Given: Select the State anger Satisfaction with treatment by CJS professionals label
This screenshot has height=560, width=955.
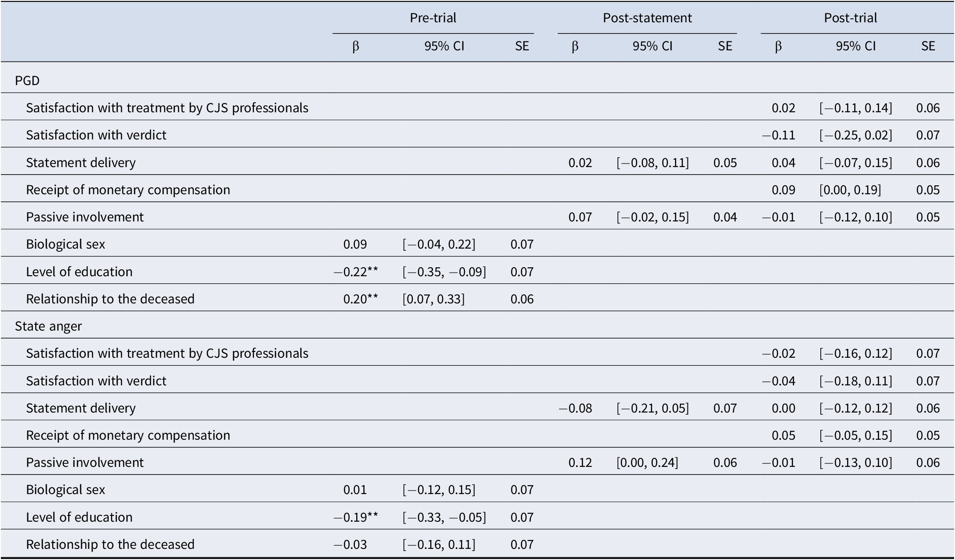Looking at the screenshot, I should pyautogui.click(x=167, y=353).
